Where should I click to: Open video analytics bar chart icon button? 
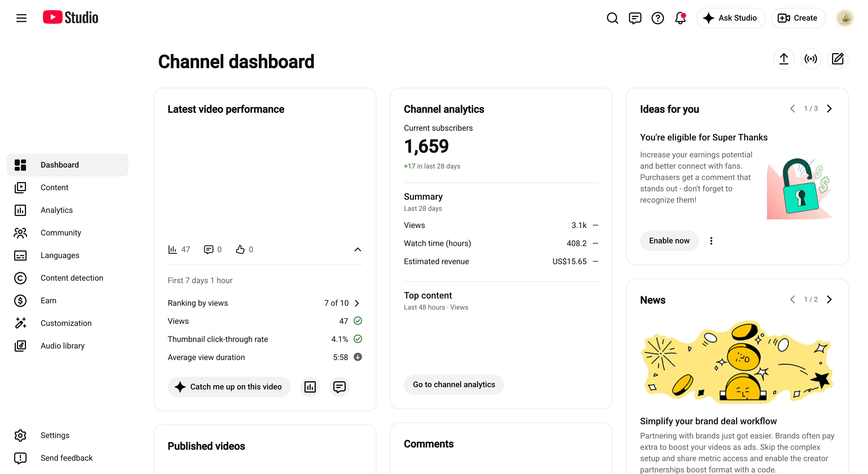[310, 387]
